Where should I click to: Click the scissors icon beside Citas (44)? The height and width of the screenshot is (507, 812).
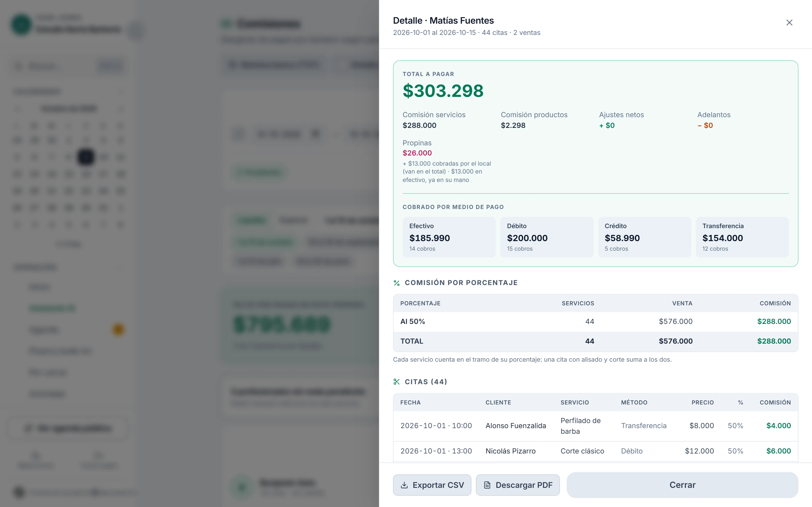[397, 382]
